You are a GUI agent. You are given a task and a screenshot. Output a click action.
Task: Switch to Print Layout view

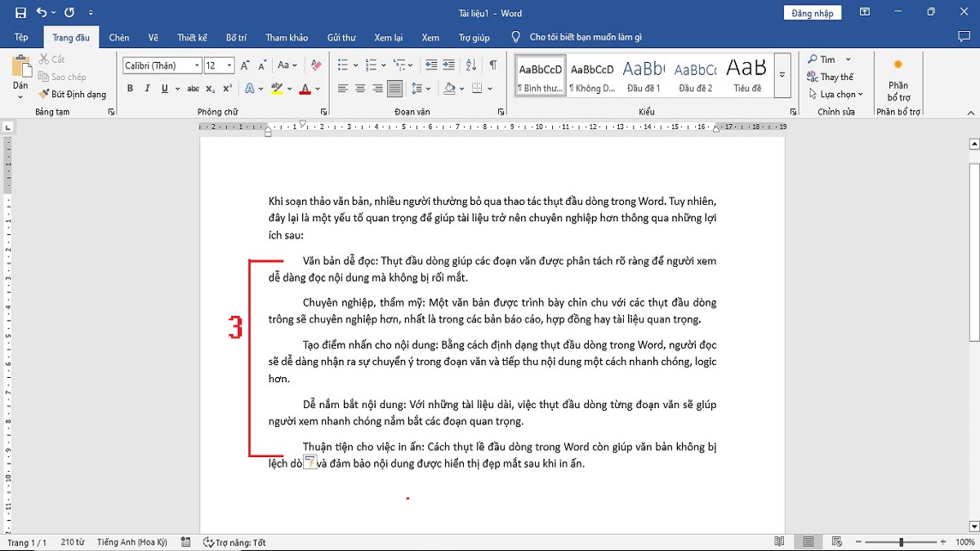click(808, 542)
